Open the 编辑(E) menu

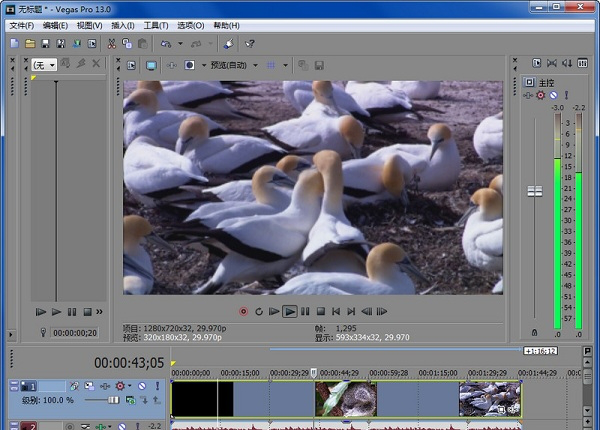[x=55, y=26]
